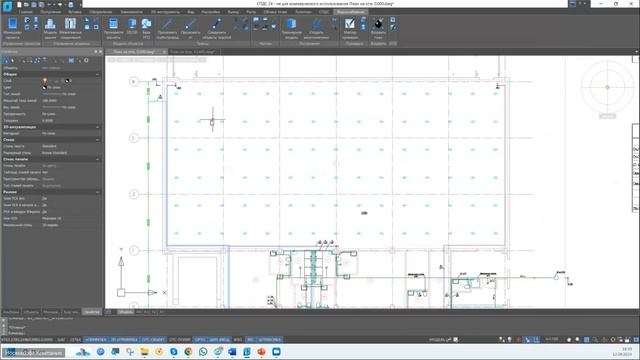Open Chrome from the taskbar
The height and width of the screenshot is (360, 640).
[188, 351]
